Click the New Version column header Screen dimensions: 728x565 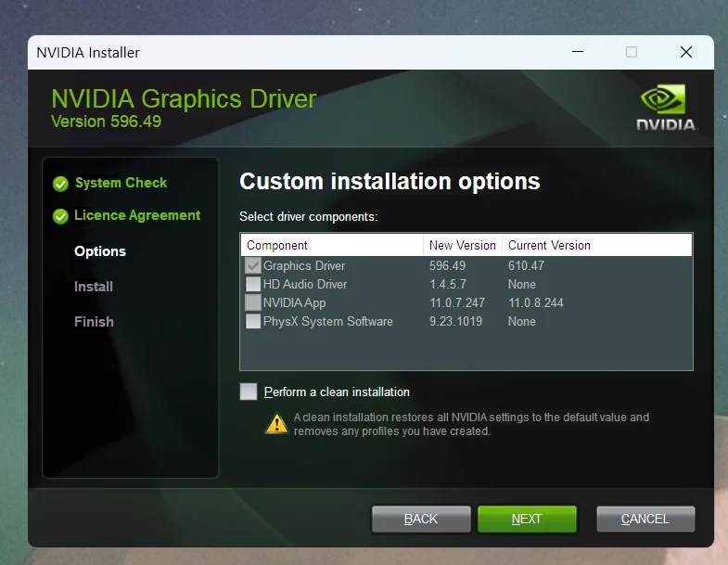click(x=463, y=245)
